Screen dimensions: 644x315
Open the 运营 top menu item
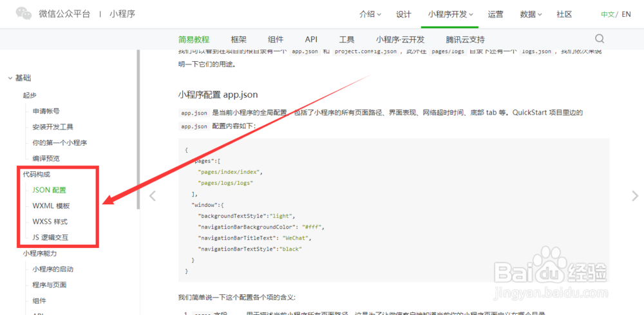(x=496, y=14)
